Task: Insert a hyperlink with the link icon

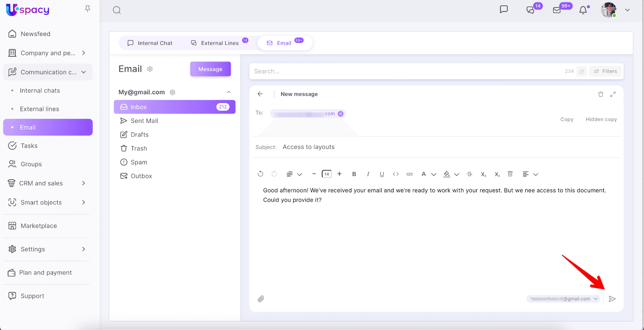Action: tap(409, 174)
